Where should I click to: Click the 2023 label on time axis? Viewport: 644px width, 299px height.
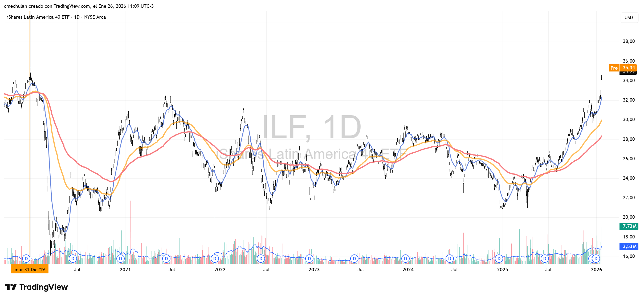point(314,269)
